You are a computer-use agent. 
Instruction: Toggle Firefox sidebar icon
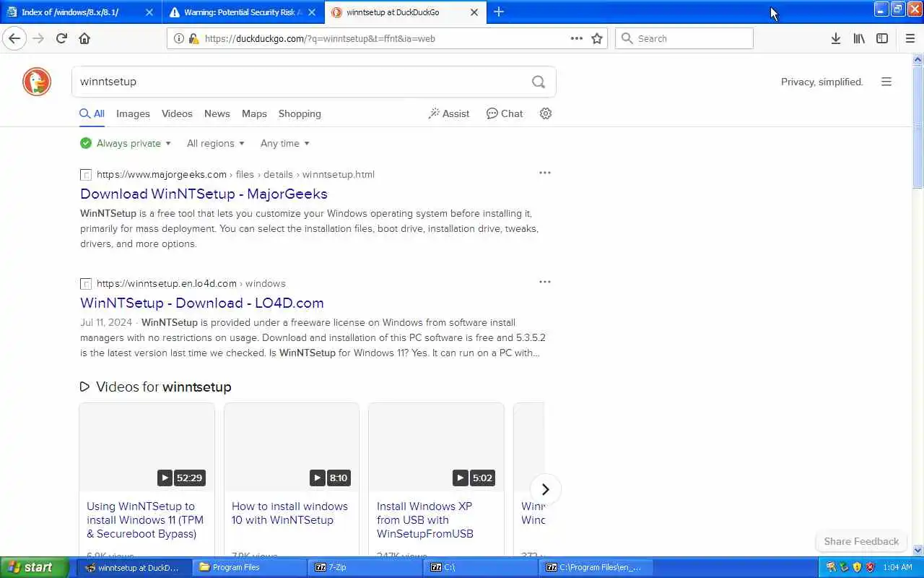[x=882, y=38]
